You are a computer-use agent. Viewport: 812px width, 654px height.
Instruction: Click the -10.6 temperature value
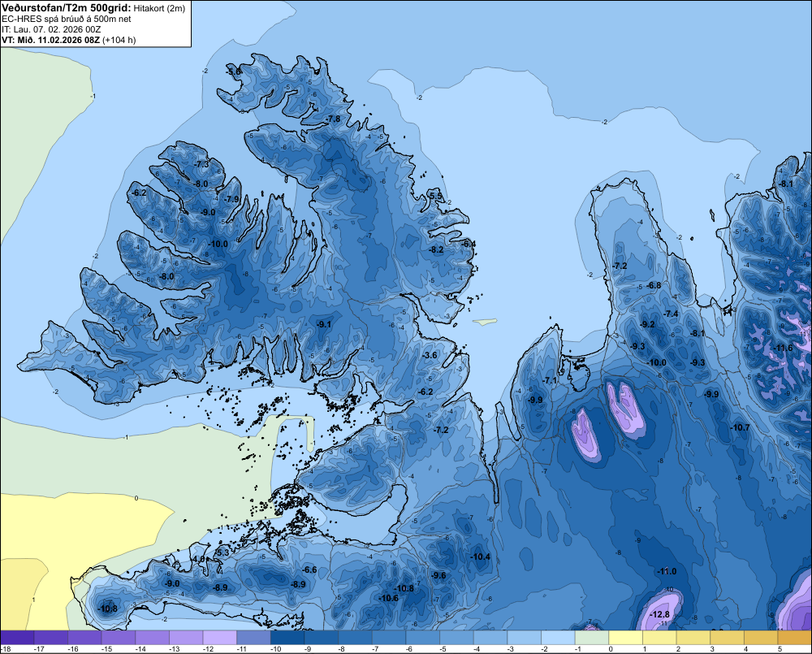pos(388,598)
